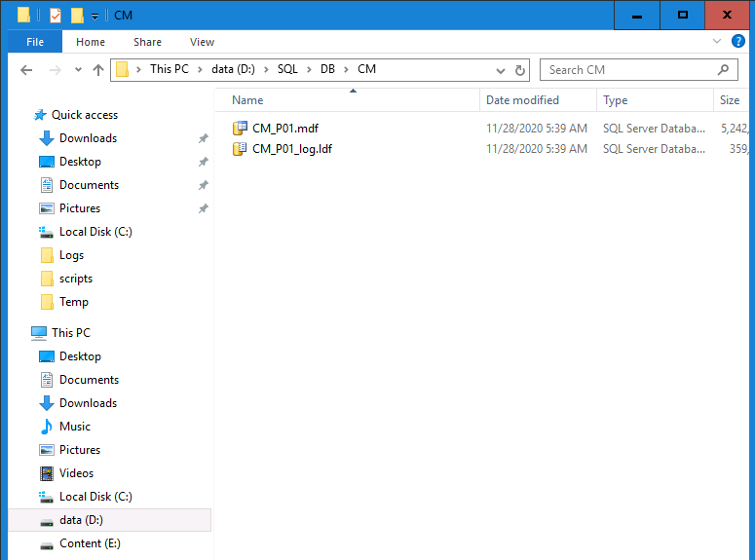Refresh the CM folder view

(x=519, y=71)
